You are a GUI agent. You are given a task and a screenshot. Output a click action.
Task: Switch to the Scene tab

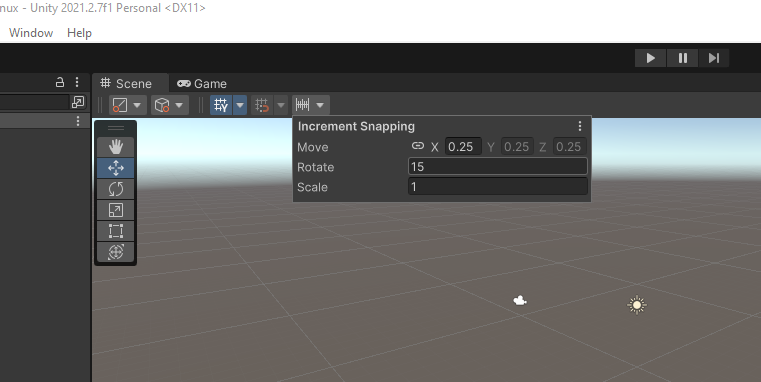pos(130,83)
